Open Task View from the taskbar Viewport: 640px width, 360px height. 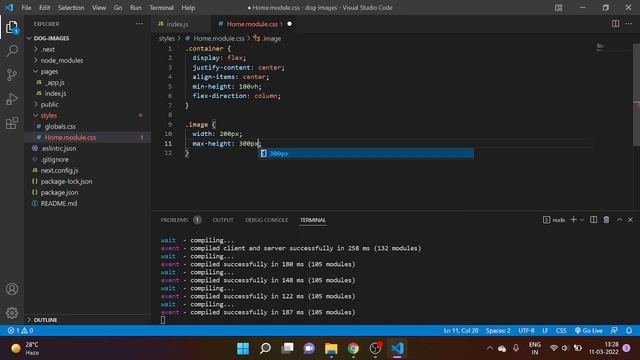(x=287, y=348)
